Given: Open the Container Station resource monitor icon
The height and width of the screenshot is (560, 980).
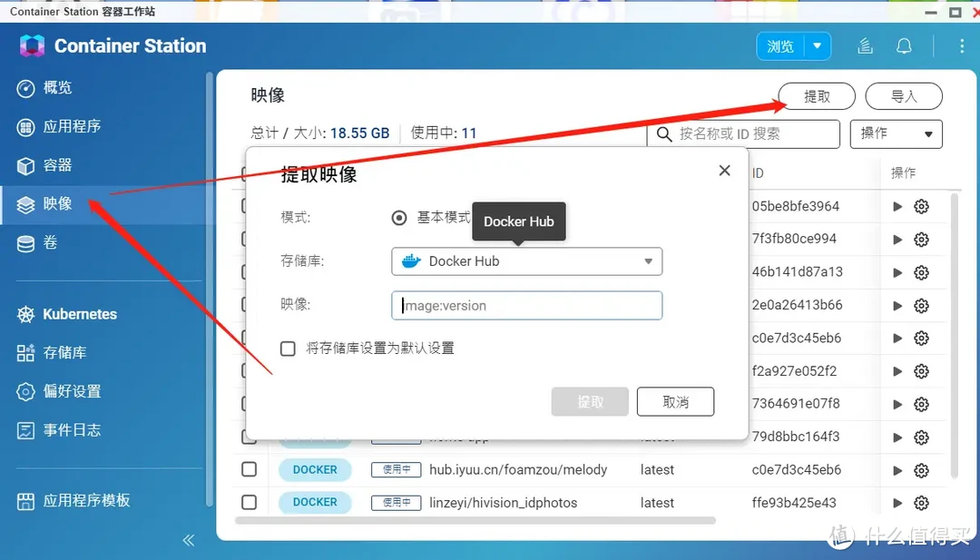Looking at the screenshot, I should (x=864, y=45).
